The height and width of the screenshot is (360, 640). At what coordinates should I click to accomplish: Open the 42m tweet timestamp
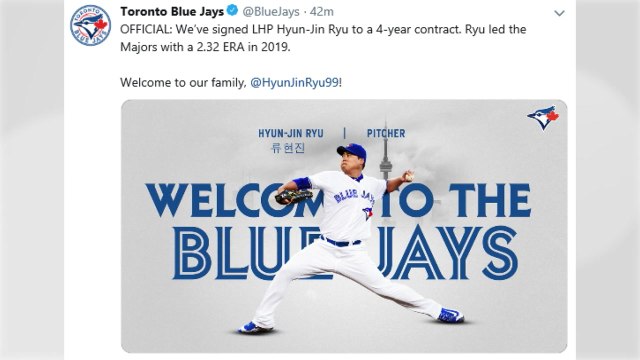[322, 12]
